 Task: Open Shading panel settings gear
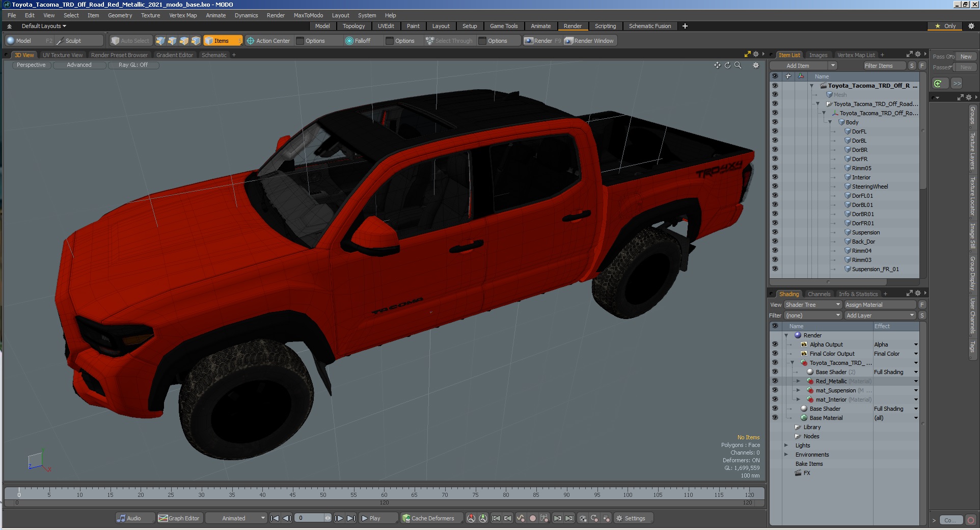click(918, 293)
